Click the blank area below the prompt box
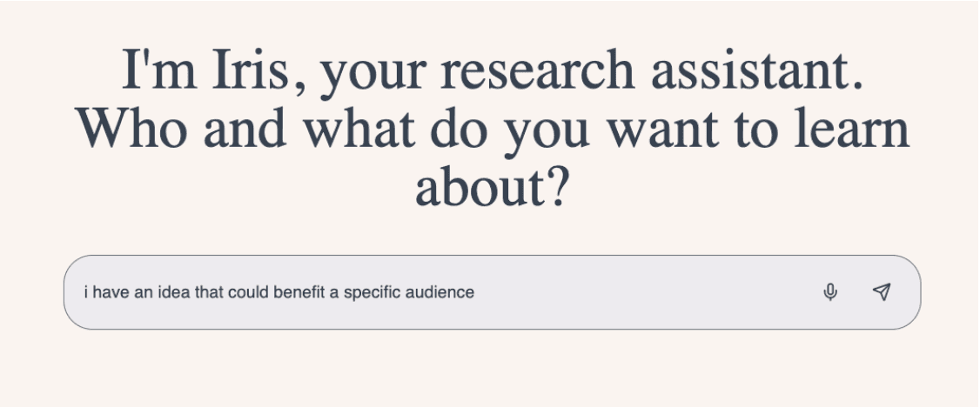980x407 pixels. [492, 370]
